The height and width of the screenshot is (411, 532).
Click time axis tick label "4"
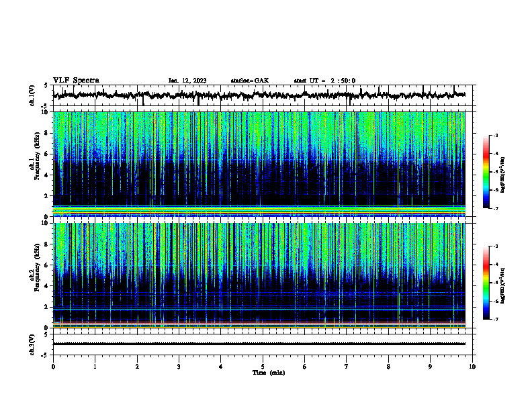(221, 367)
